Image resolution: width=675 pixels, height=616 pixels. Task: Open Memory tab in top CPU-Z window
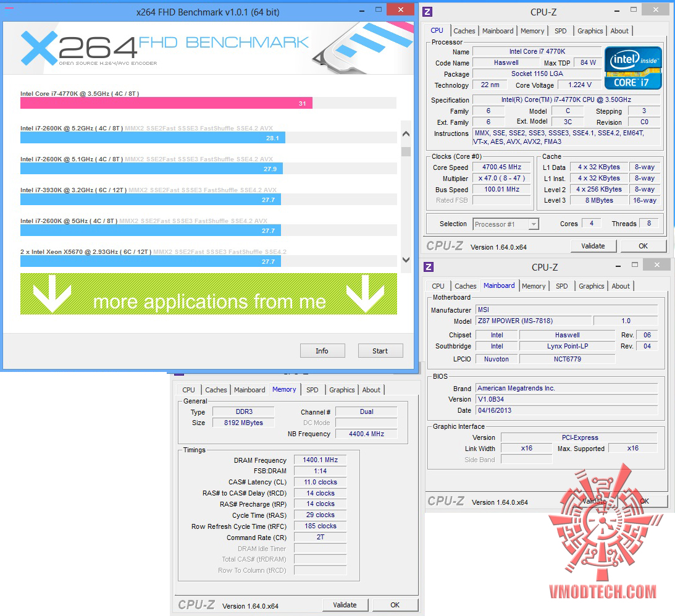pyautogui.click(x=532, y=31)
